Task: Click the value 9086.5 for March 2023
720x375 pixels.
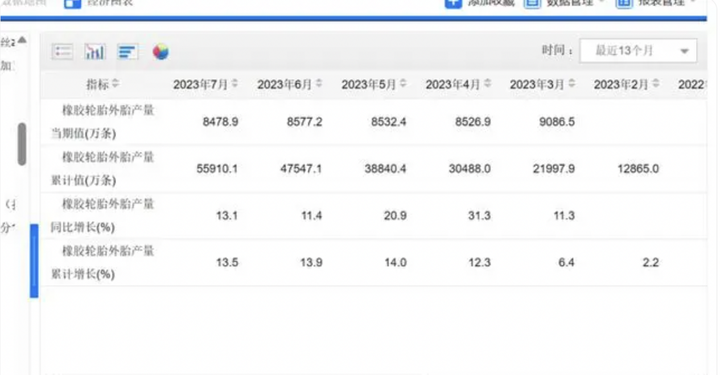Action: 557,122
